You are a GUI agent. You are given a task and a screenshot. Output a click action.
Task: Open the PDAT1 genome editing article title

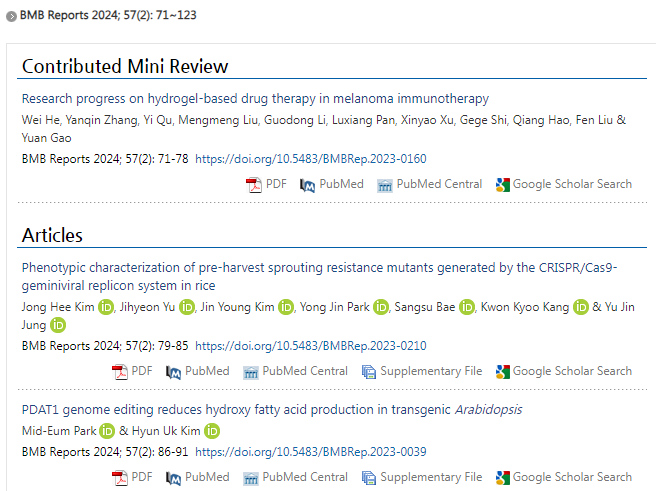(x=271, y=410)
